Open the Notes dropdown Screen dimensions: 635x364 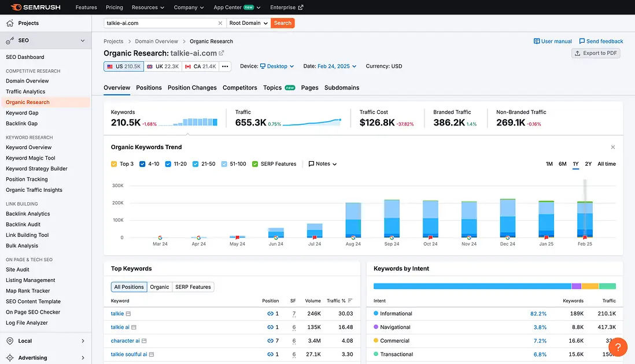(x=323, y=164)
